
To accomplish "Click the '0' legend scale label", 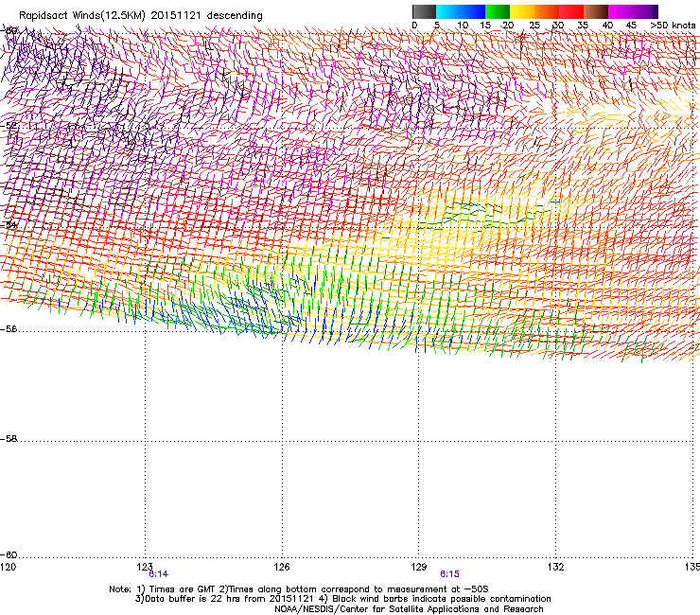I will [414, 26].
